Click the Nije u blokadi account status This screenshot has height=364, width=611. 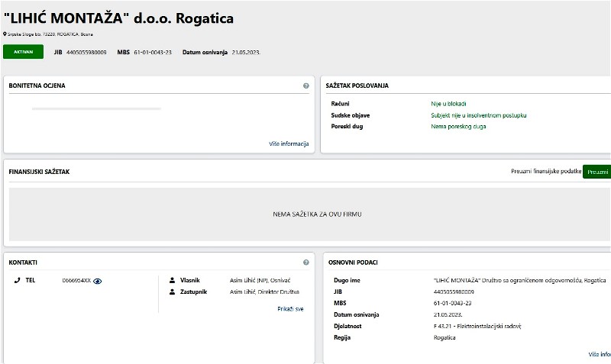click(x=448, y=103)
